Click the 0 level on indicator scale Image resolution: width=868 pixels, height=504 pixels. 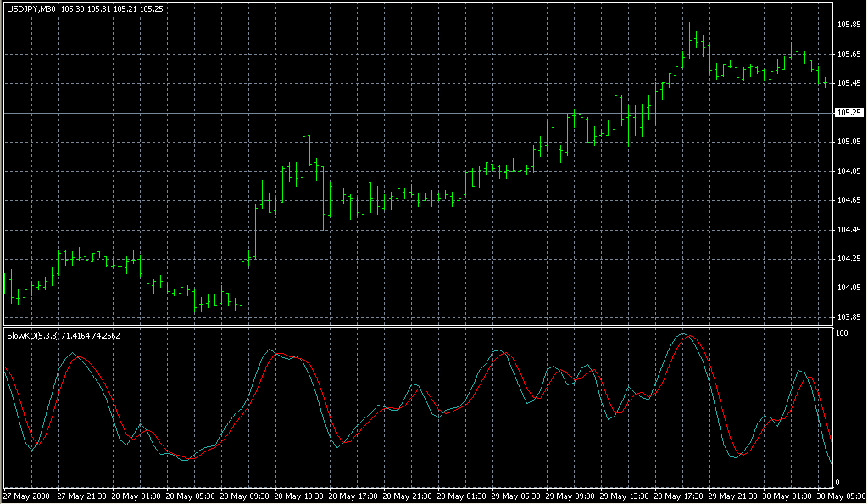[x=837, y=483]
